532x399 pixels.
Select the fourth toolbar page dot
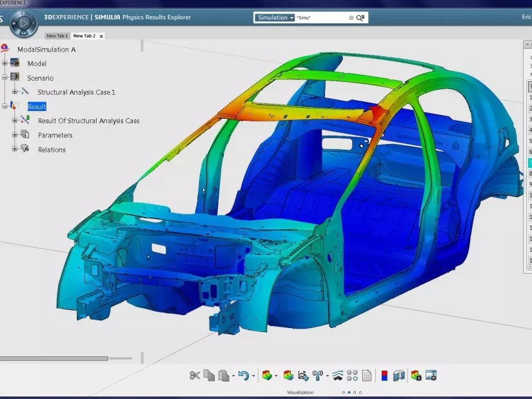click(x=360, y=393)
